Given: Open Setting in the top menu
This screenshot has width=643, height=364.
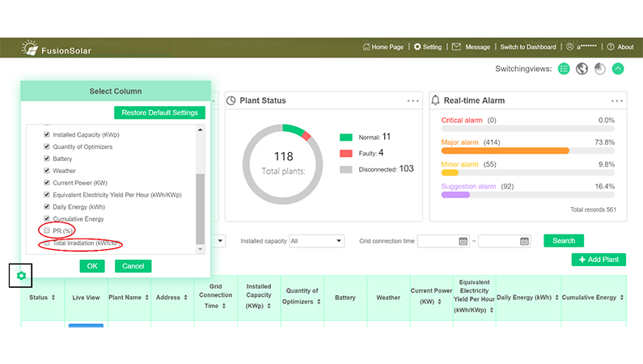Looking at the screenshot, I should coord(428,47).
